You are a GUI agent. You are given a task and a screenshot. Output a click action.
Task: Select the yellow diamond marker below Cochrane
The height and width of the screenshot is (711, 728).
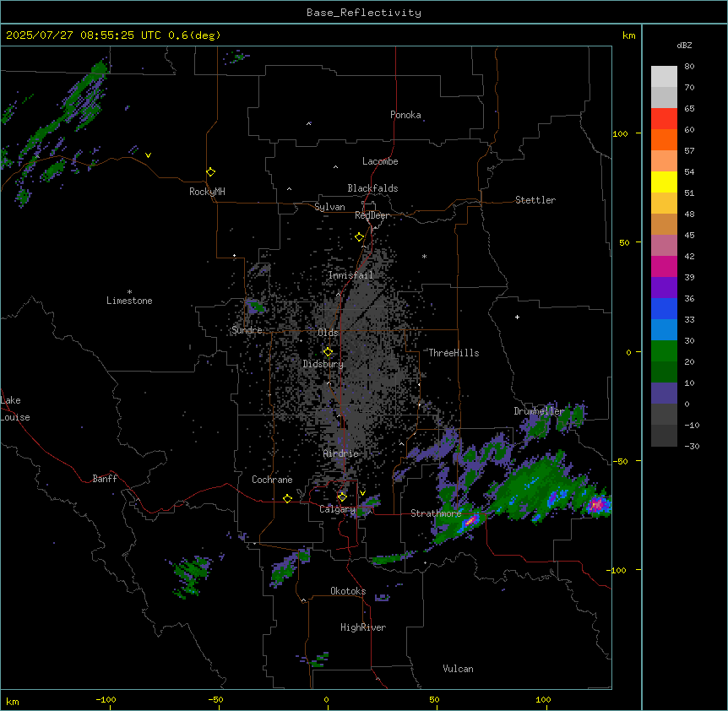pos(287,498)
